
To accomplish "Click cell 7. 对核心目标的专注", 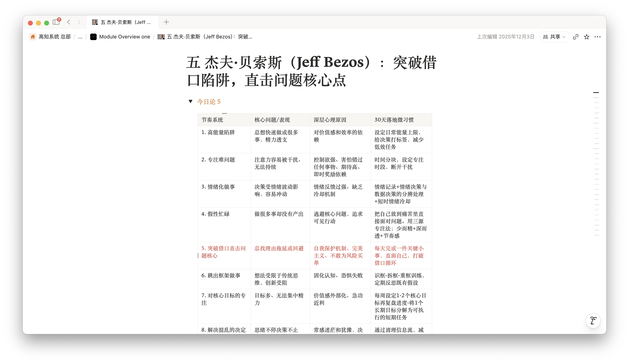I will click(224, 306).
